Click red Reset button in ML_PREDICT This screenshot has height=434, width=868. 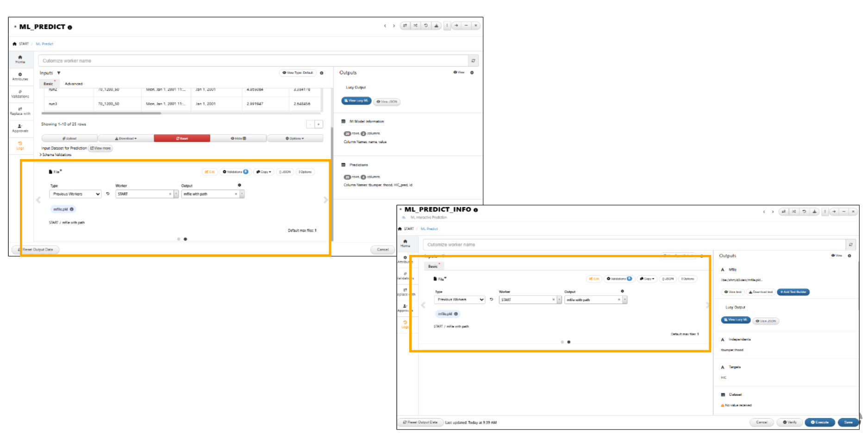pyautogui.click(x=182, y=138)
